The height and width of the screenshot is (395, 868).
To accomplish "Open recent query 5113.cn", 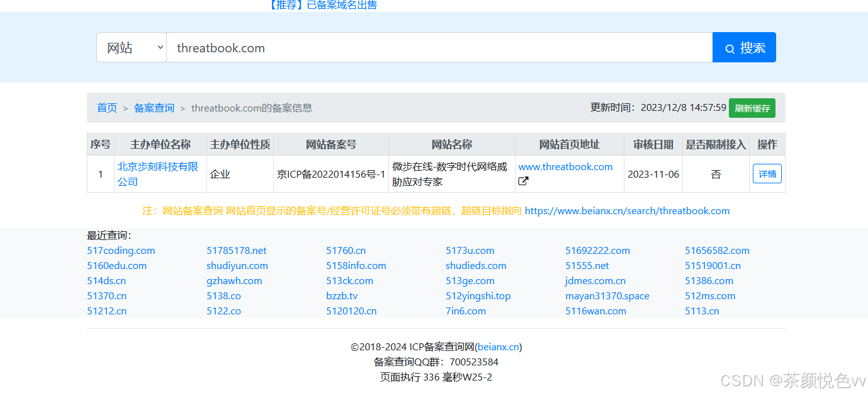I will pos(702,311).
